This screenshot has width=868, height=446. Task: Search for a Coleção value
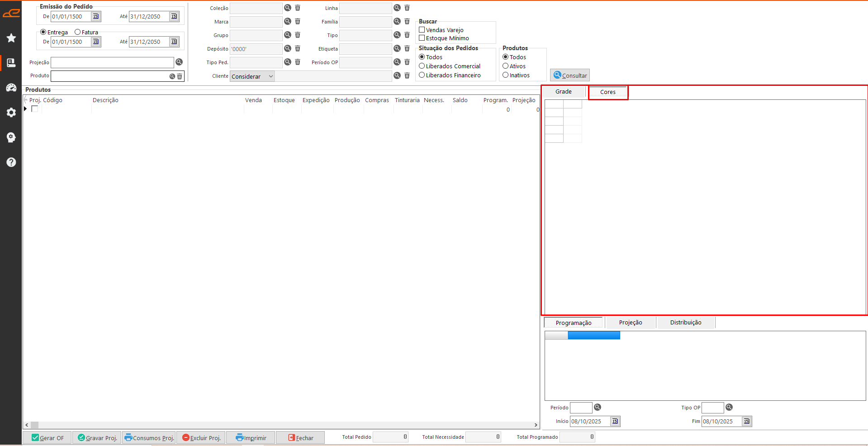[288, 8]
